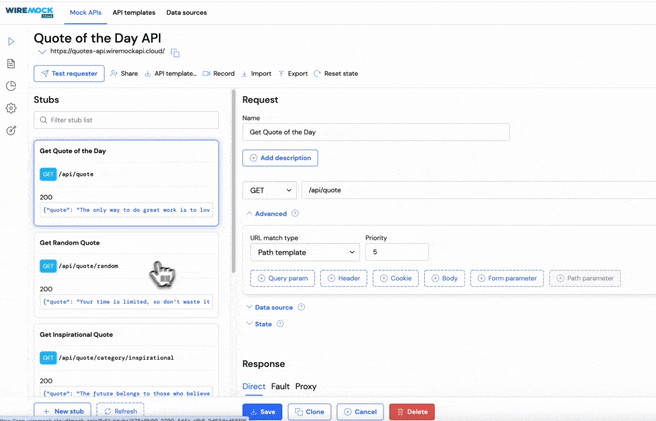Viewport: 656px width, 421px height.
Task: Switch to the Mock APIs tab
Action: pos(85,13)
